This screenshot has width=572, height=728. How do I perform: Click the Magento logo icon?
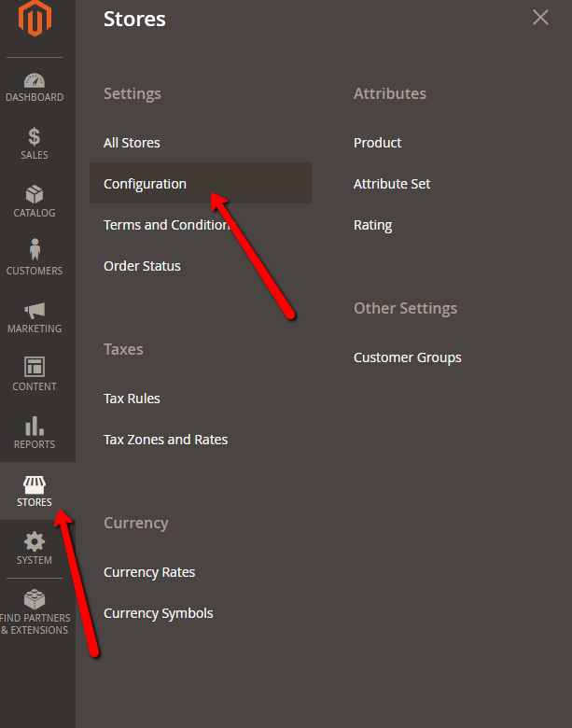(x=35, y=20)
